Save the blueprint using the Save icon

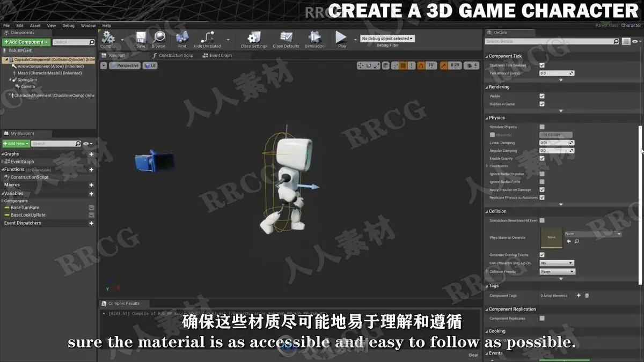click(x=141, y=38)
